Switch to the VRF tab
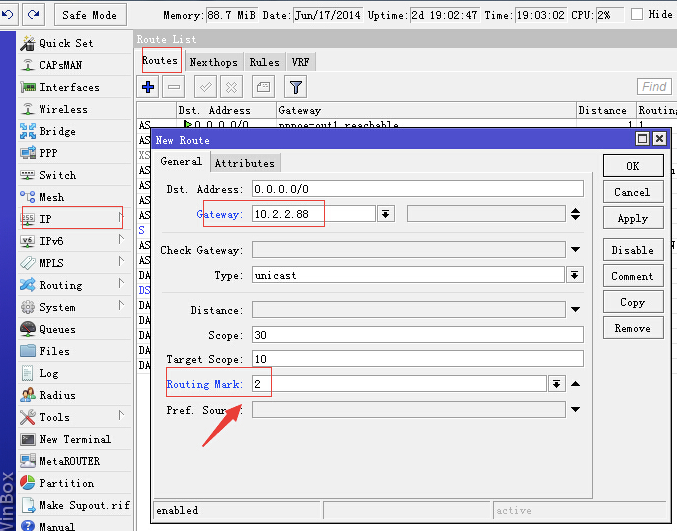The image size is (677, 531). click(x=301, y=63)
